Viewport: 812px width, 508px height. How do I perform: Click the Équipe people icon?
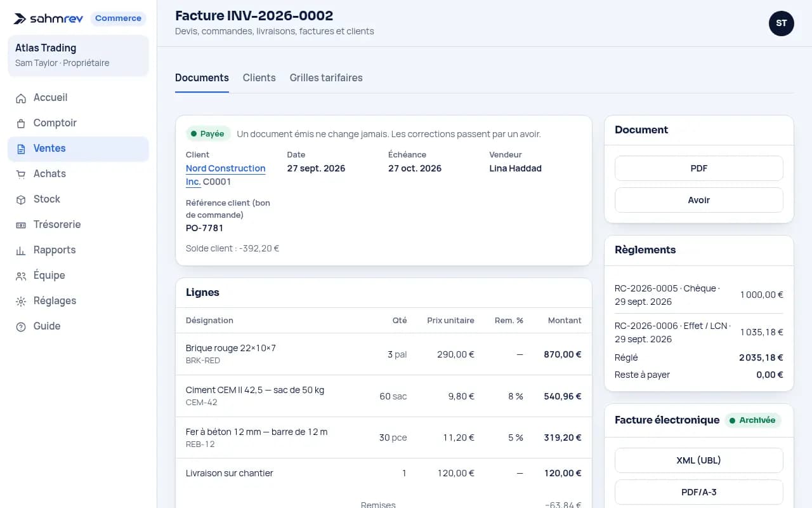tap(21, 276)
